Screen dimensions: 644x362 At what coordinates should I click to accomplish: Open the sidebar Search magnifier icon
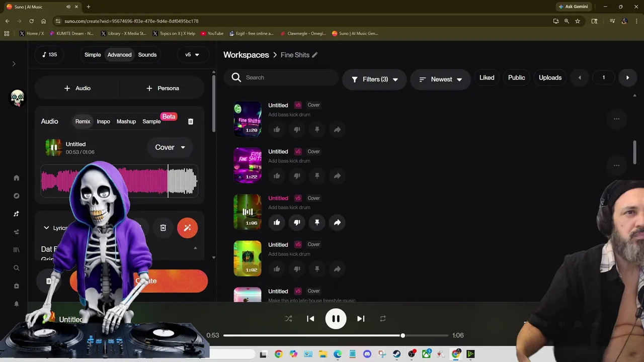(x=16, y=268)
